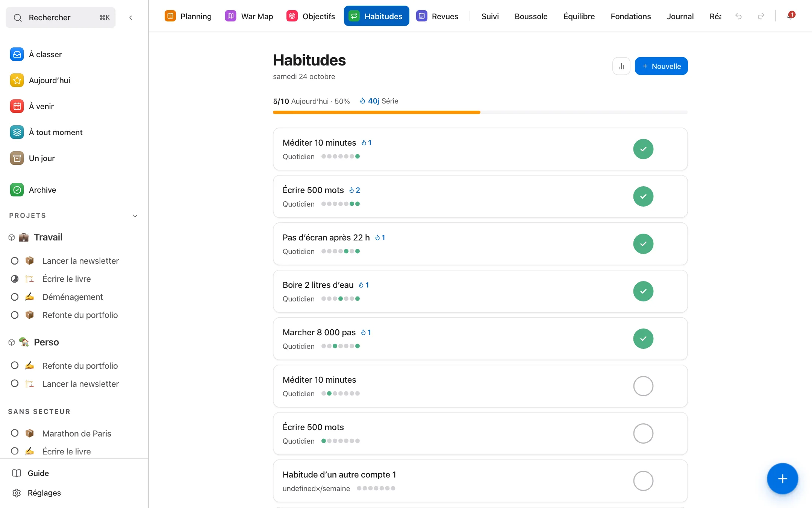Viewport: 812px width, 508px height.
Task: Open the À tout moment layers icon
Action: point(17,132)
